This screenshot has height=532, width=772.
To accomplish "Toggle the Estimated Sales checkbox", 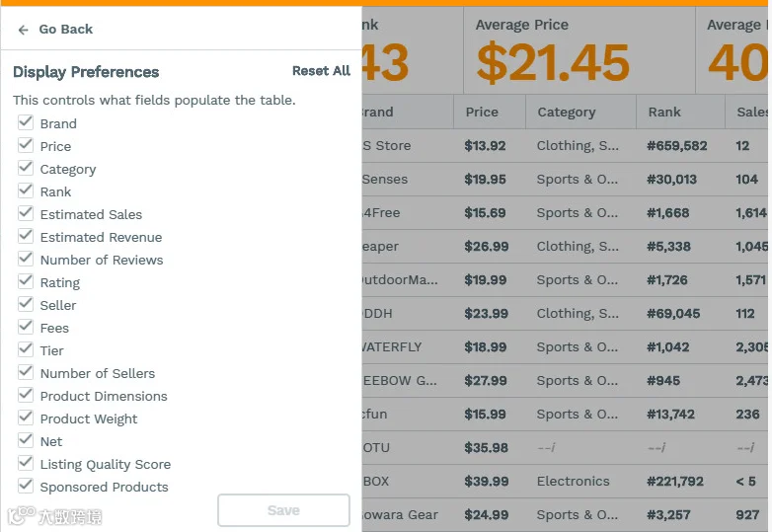I will (x=26, y=212).
